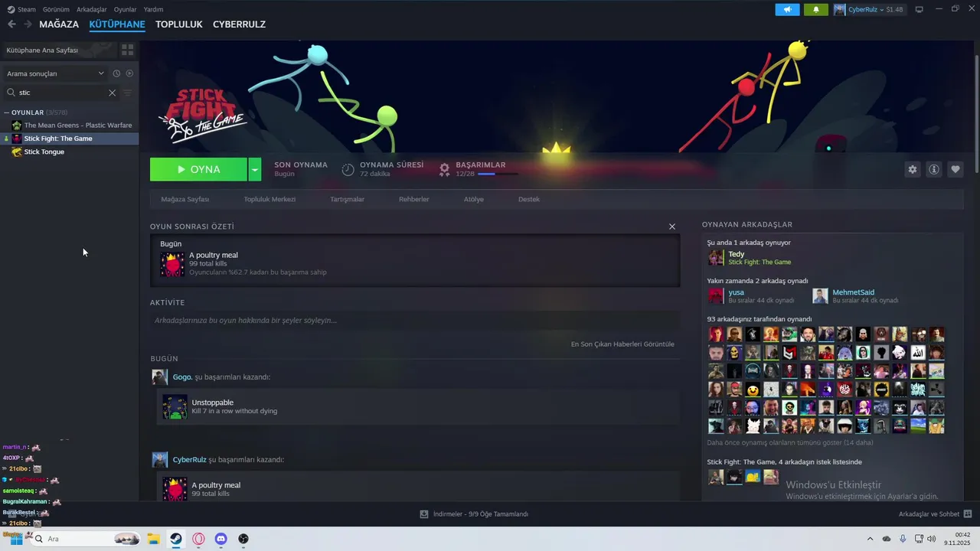The height and width of the screenshot is (551, 980).
Task: Click the ready-to-play filter icon
Action: [129, 73]
